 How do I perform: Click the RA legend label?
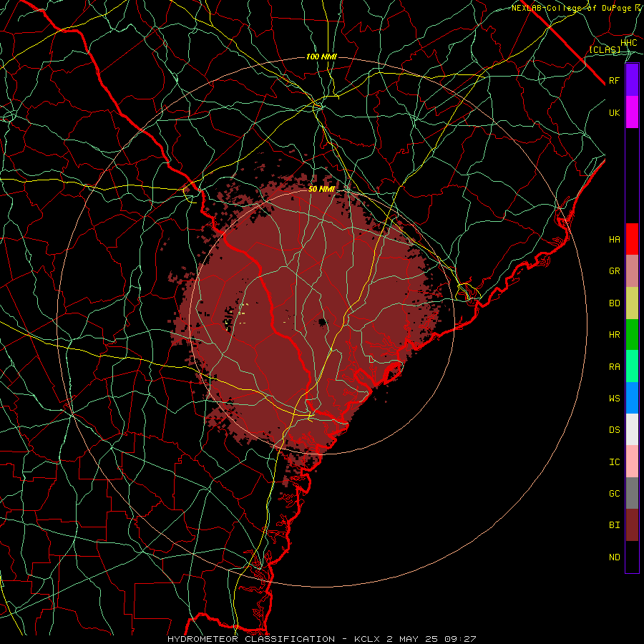614,367
